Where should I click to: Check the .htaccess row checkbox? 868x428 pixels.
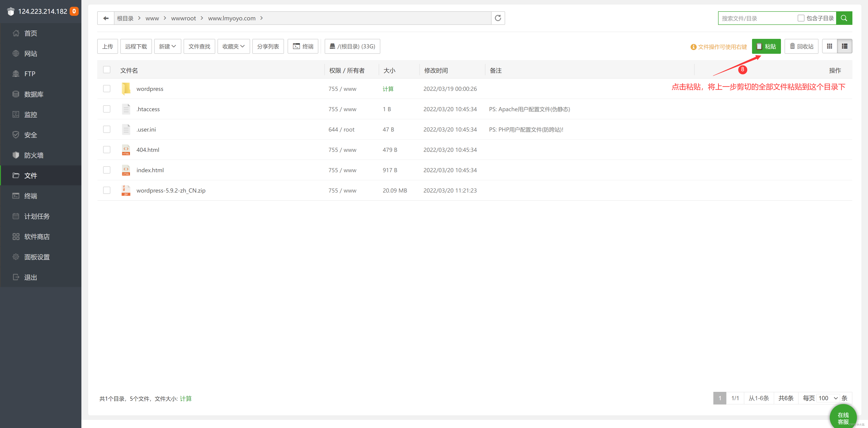click(107, 109)
